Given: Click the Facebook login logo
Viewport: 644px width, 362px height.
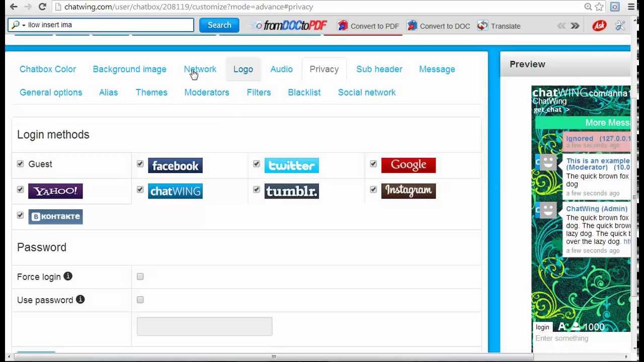Looking at the screenshot, I should (x=175, y=165).
